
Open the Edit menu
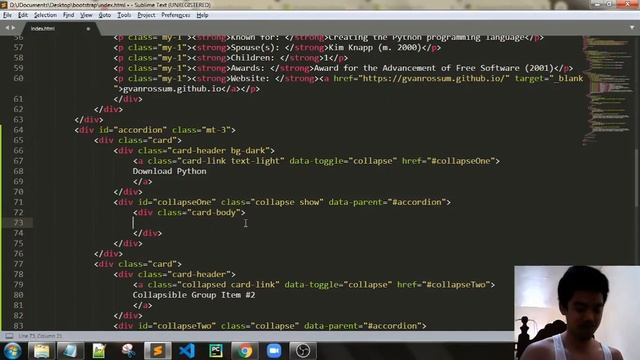(x=23, y=15)
